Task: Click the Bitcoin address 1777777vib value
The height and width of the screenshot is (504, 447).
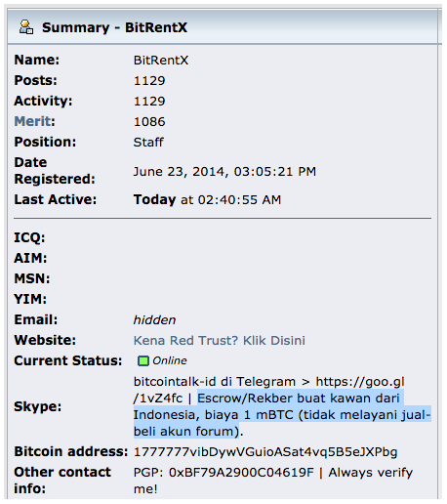Action: (265, 452)
